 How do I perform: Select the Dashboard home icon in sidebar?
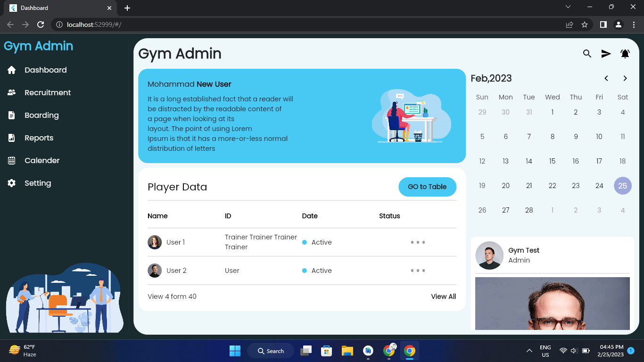(x=11, y=70)
